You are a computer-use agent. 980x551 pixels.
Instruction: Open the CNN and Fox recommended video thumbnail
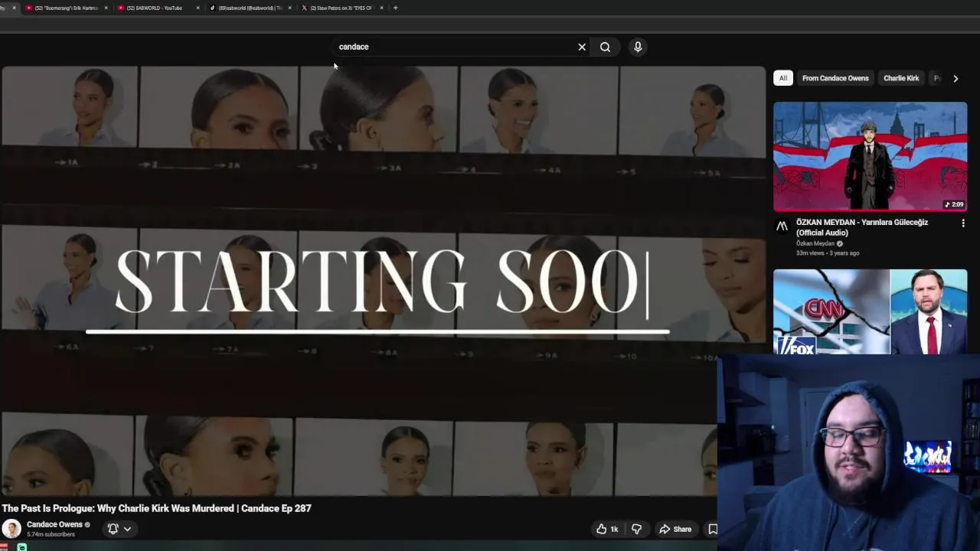point(870,311)
